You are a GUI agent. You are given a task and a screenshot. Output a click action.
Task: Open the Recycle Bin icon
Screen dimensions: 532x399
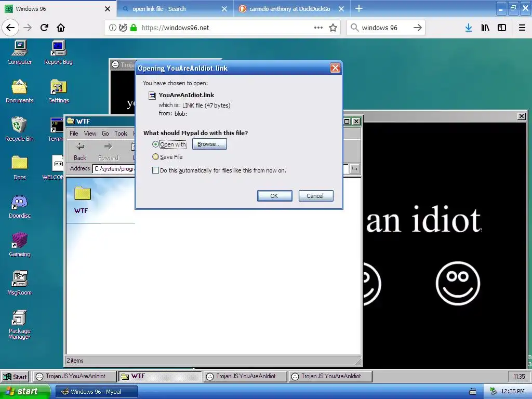19,129
